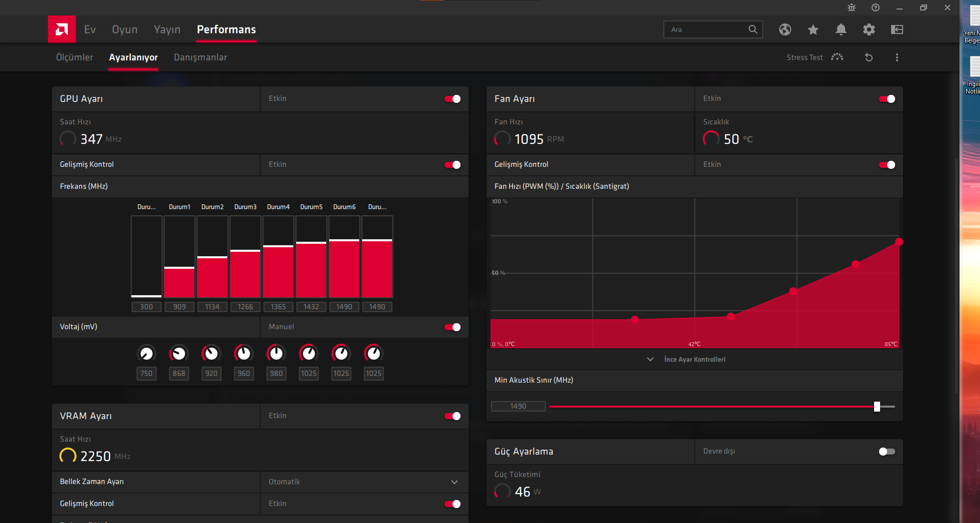Image resolution: width=980 pixels, height=523 pixels.
Task: Toggle the sidebar panel icon
Action: coord(897,29)
